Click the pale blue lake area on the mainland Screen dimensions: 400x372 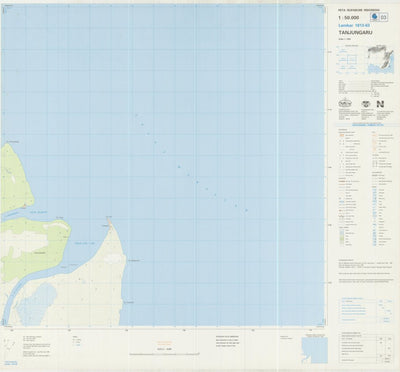37,304
